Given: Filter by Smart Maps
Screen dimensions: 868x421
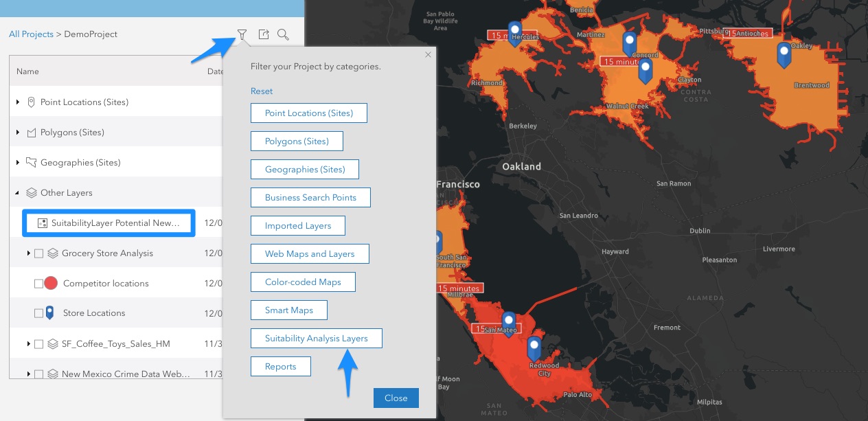Looking at the screenshot, I should tap(289, 310).
